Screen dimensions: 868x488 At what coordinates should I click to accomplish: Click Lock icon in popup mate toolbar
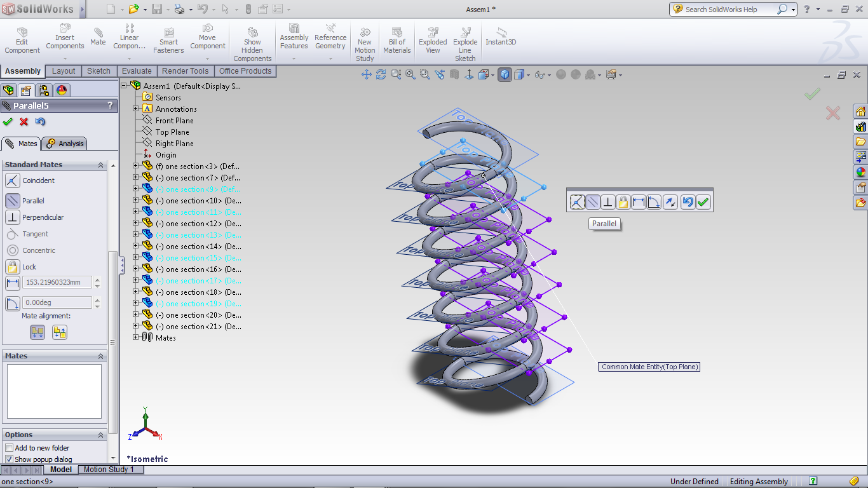tap(623, 202)
